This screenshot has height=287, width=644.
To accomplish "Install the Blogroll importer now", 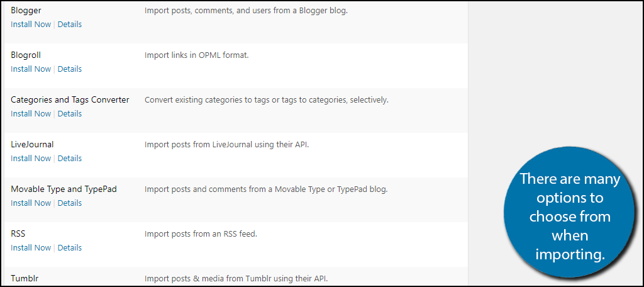I will pos(31,69).
